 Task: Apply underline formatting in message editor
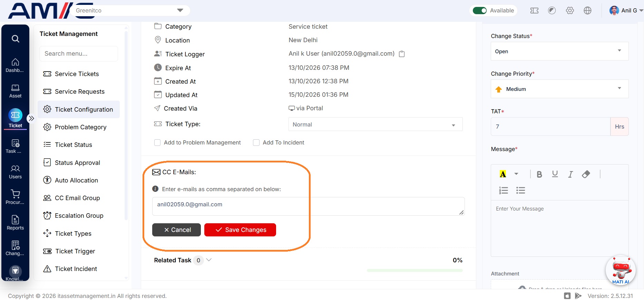[x=555, y=174]
